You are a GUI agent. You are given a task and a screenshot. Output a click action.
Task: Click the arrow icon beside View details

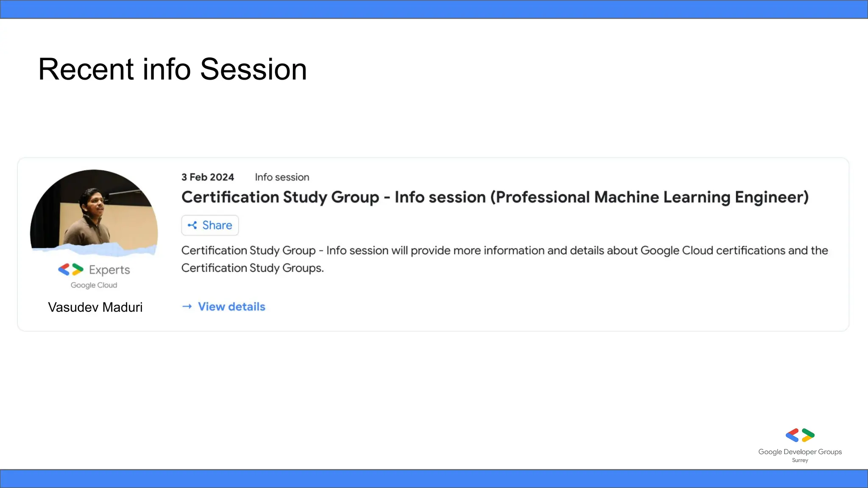click(x=187, y=306)
